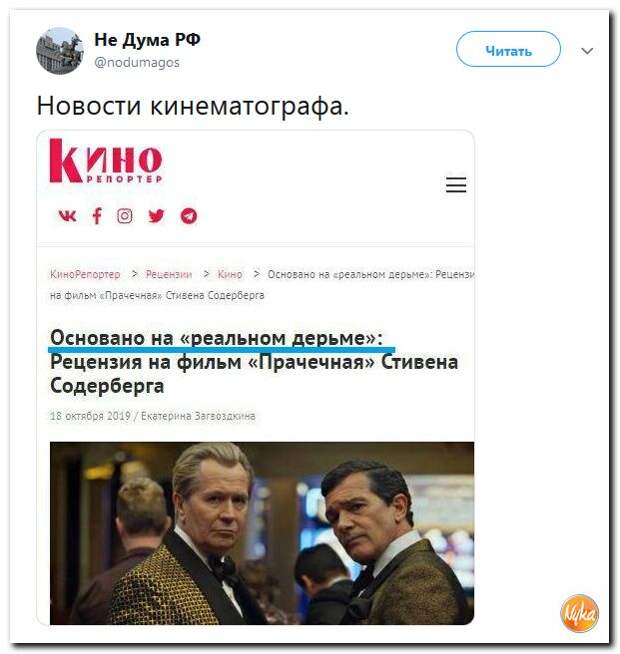Click the movie still photo

(262, 533)
